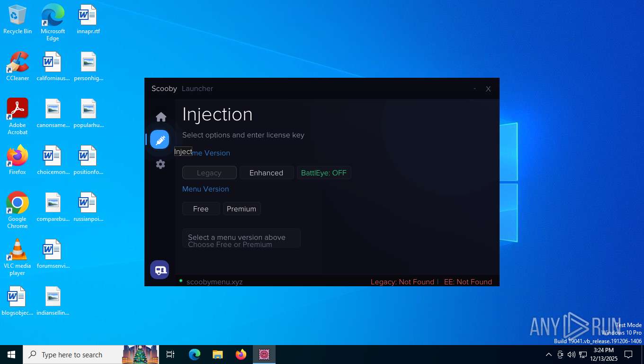
Task: Select the californiaus document icon
Action: pos(53,66)
